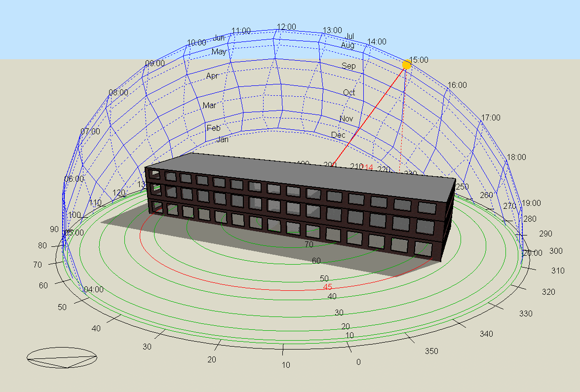Click the 15:00 hour label
This screenshot has width=580, height=392.
tap(419, 60)
